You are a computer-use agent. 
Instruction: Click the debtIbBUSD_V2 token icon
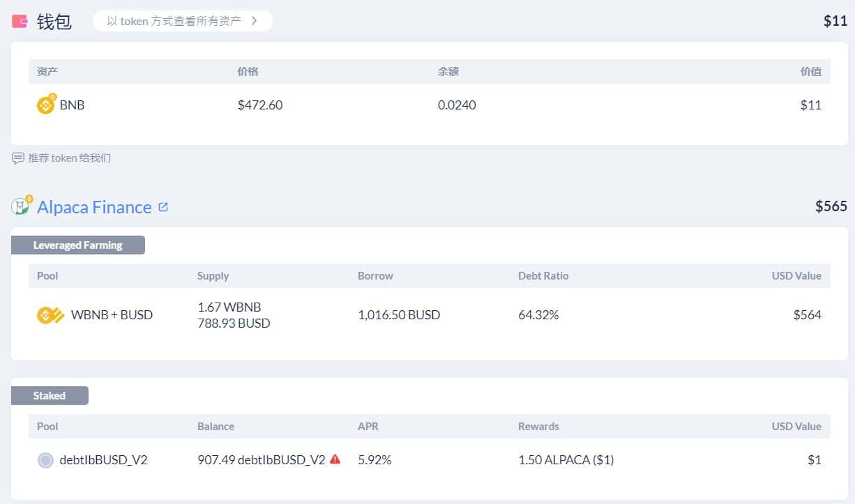[x=45, y=460]
